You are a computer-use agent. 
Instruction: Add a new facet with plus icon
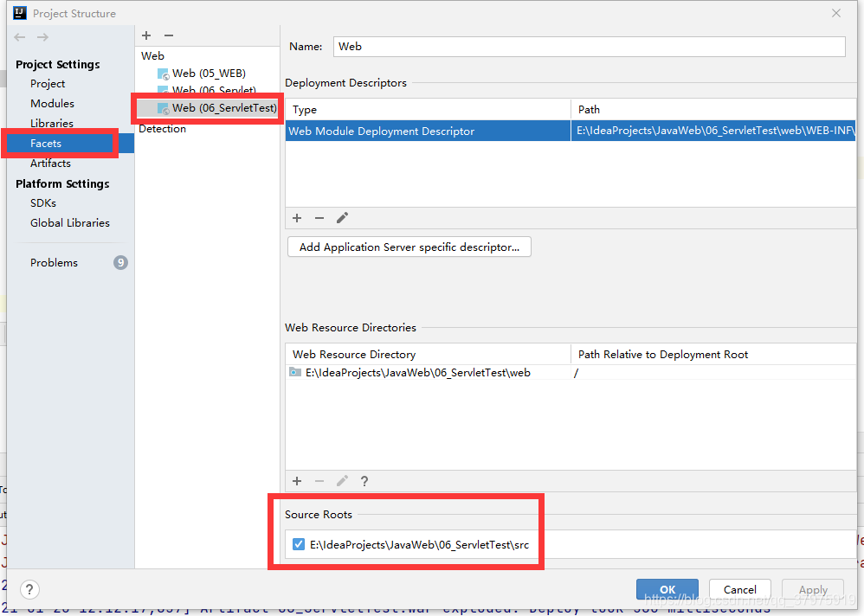click(146, 35)
